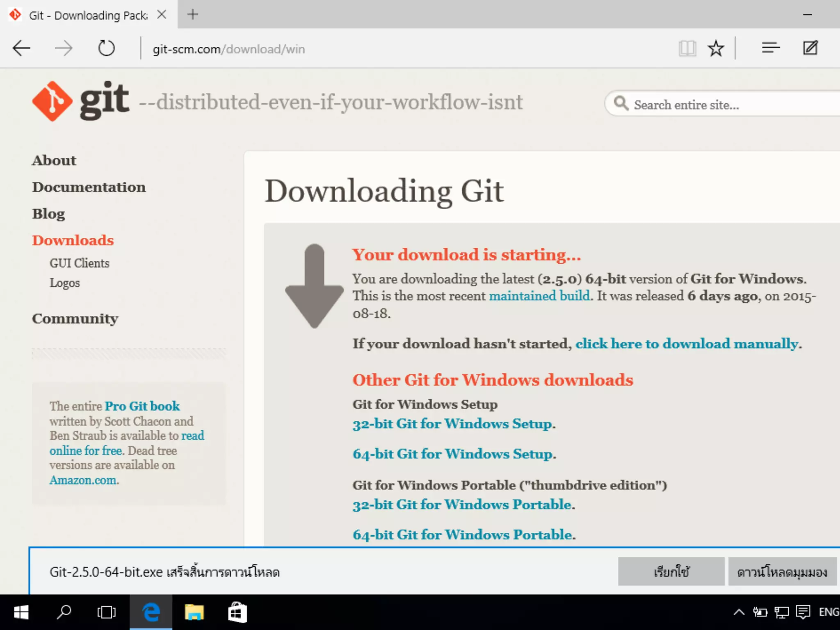Image resolution: width=840 pixels, height=630 pixels.
Task: Click here to download manually link
Action: click(687, 344)
